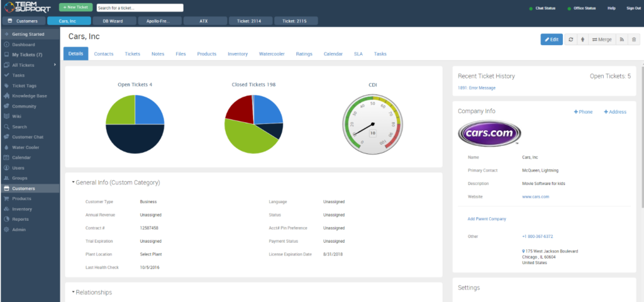Open the Ticket: 2114 top tab
The width and height of the screenshot is (644, 302).
[249, 21]
